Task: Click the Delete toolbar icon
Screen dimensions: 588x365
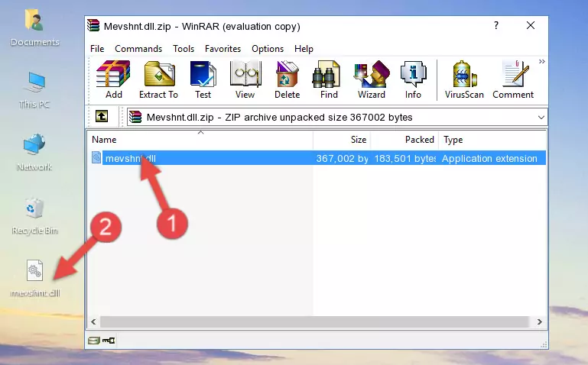Action: [287, 79]
